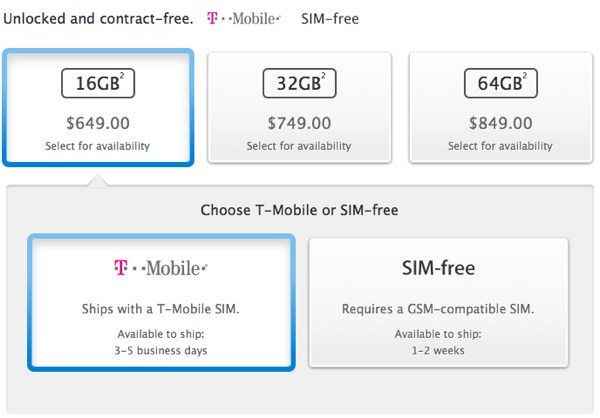
Task: Click the SIM-free label in the header
Action: [330, 19]
